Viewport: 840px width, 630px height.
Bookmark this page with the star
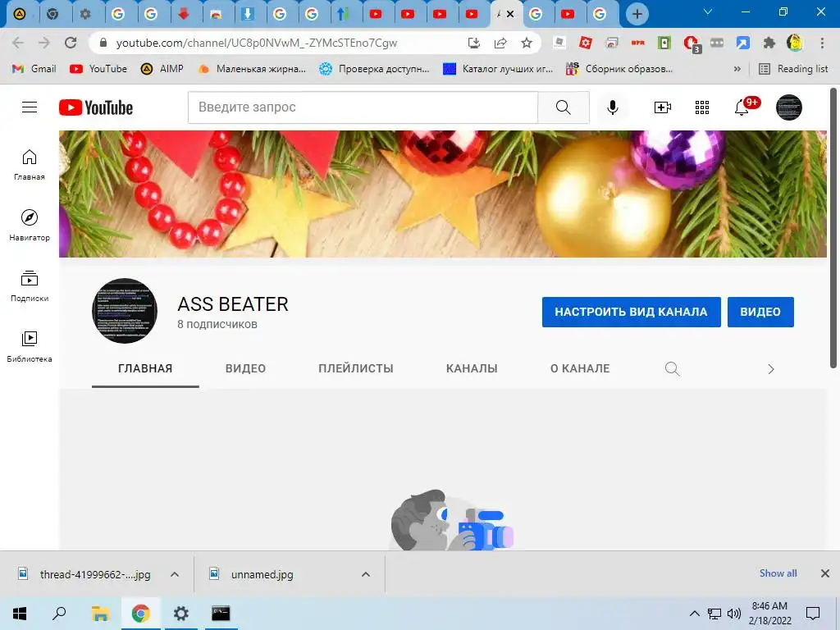click(x=527, y=43)
